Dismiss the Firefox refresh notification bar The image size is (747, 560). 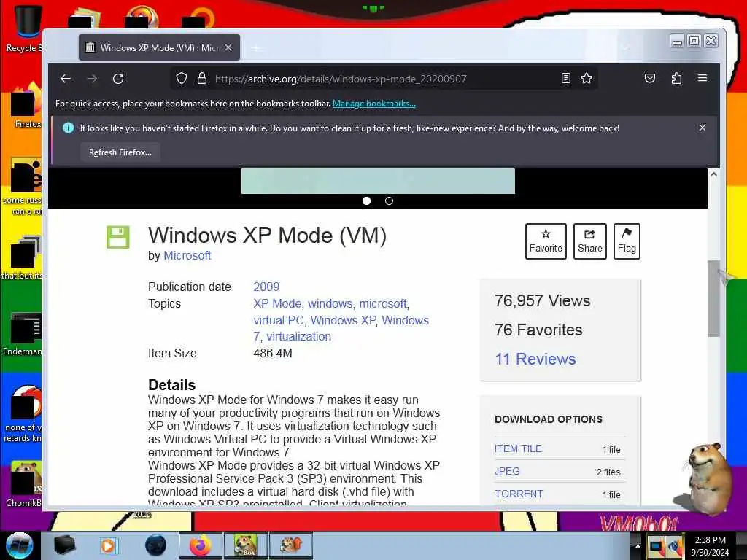click(703, 128)
